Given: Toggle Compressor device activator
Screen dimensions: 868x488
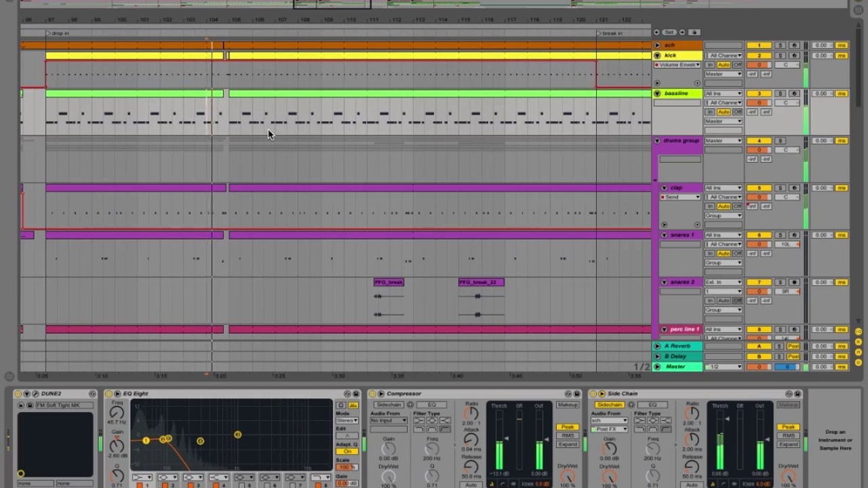Looking at the screenshot, I should click(372, 394).
